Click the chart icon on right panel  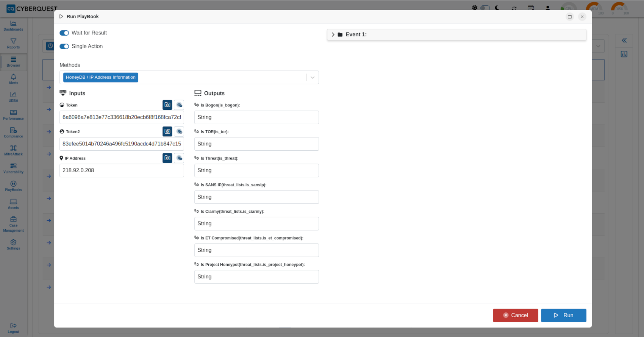[x=624, y=54]
